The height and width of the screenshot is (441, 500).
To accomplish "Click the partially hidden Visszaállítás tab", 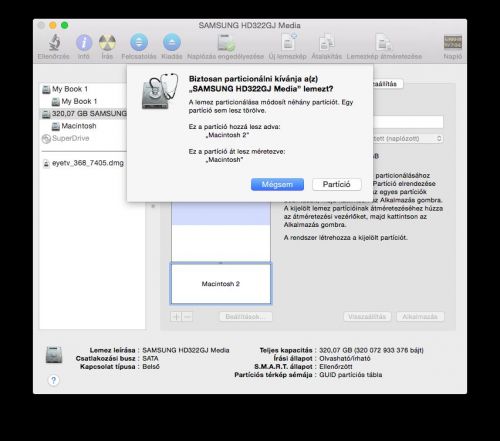I will click(x=388, y=84).
